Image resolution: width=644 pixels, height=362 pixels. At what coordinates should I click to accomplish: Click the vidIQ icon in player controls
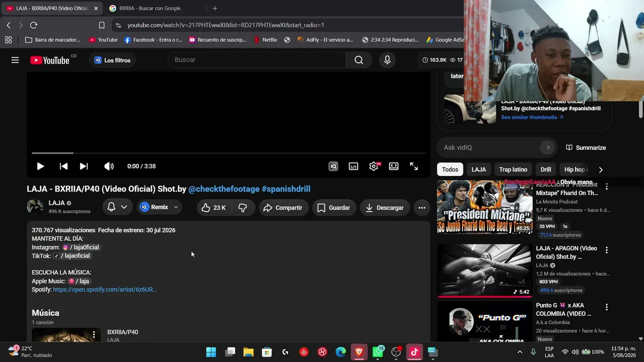click(x=333, y=166)
